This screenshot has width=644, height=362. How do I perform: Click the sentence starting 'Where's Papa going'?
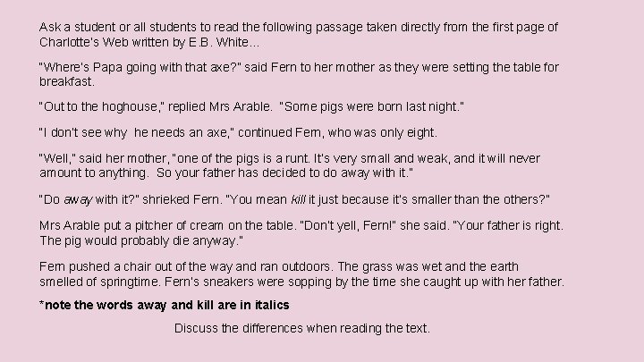pos(299,74)
